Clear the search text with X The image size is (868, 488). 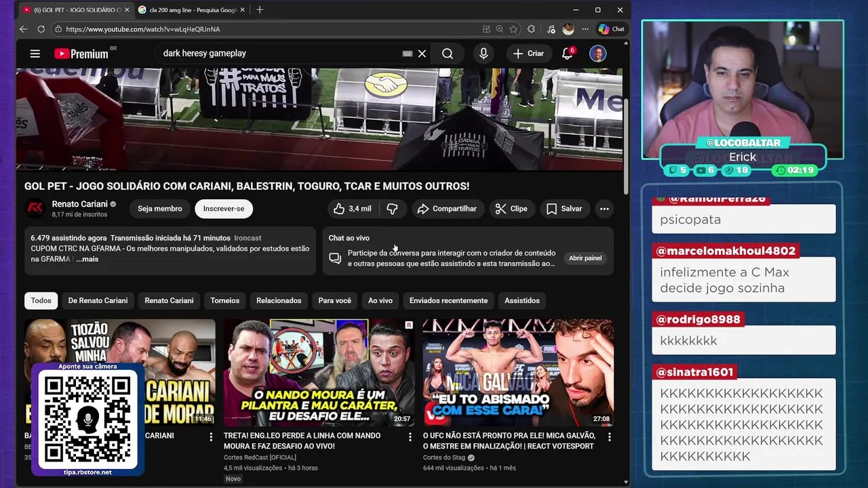pos(422,54)
